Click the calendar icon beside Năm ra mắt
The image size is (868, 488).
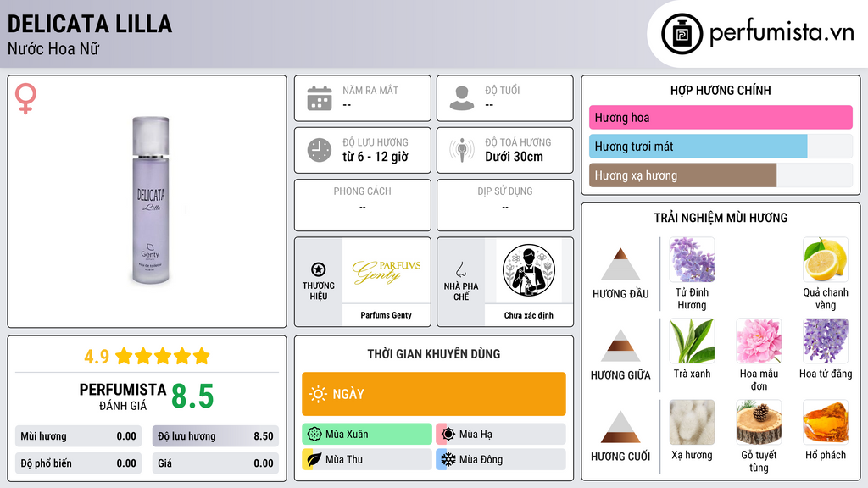[x=320, y=98]
